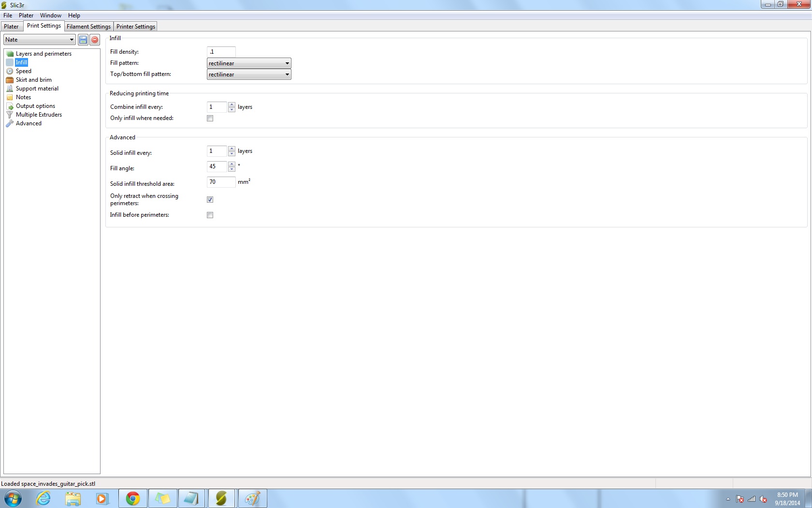Open Google Chrome from taskbar
812x508 pixels.
click(133, 498)
